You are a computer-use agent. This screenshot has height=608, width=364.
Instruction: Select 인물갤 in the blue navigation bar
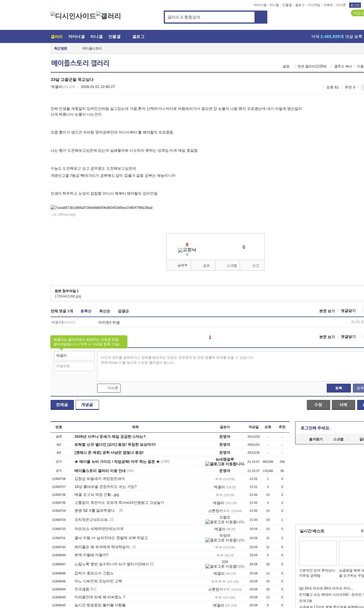114,37
